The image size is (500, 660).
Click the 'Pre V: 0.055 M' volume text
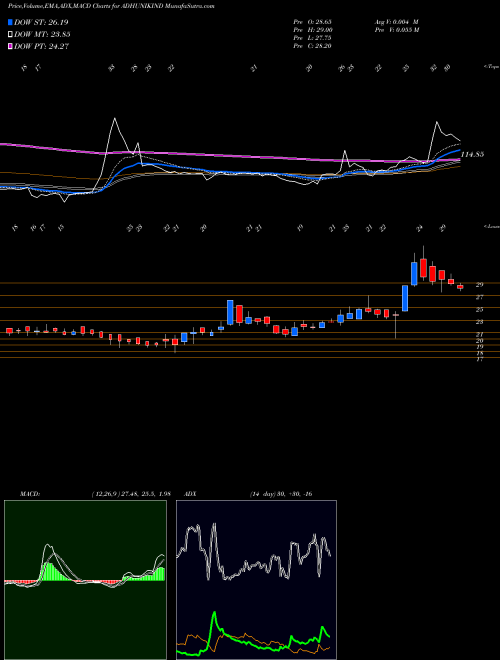pos(396,30)
